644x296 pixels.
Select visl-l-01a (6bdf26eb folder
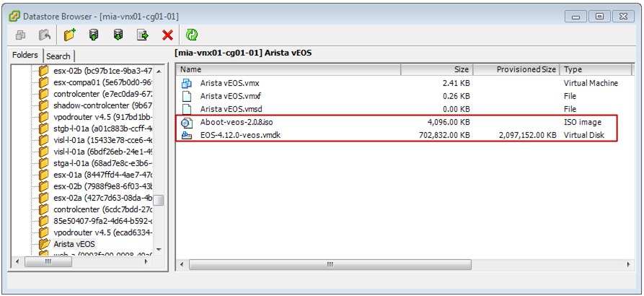tap(103, 152)
